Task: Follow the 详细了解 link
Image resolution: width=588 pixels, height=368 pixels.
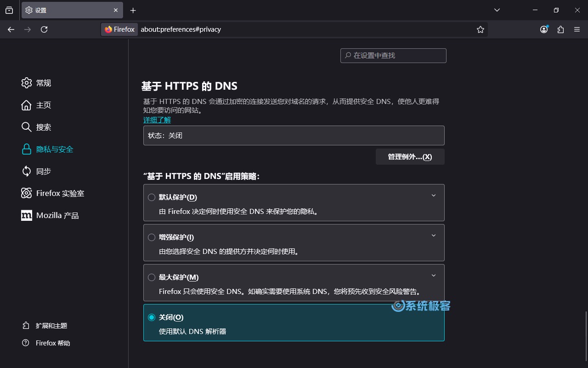Action: click(x=157, y=120)
